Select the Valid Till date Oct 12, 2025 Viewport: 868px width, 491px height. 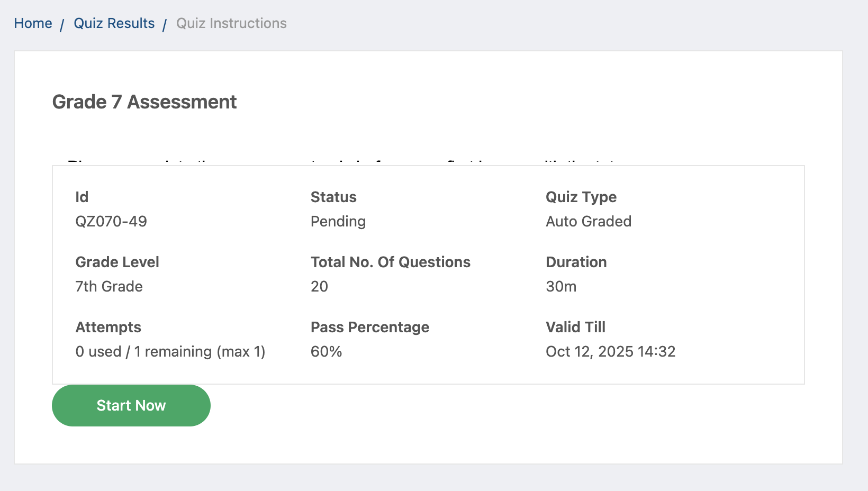611,351
